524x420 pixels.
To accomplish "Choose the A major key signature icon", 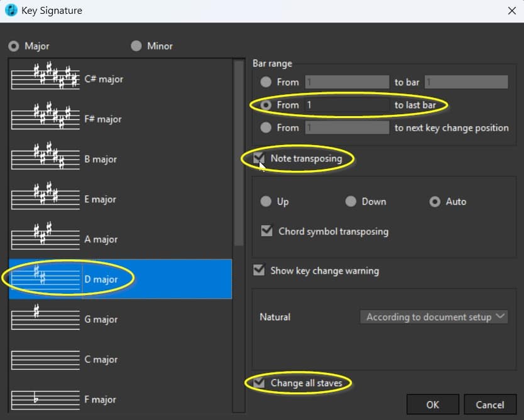I will pyautogui.click(x=45, y=239).
